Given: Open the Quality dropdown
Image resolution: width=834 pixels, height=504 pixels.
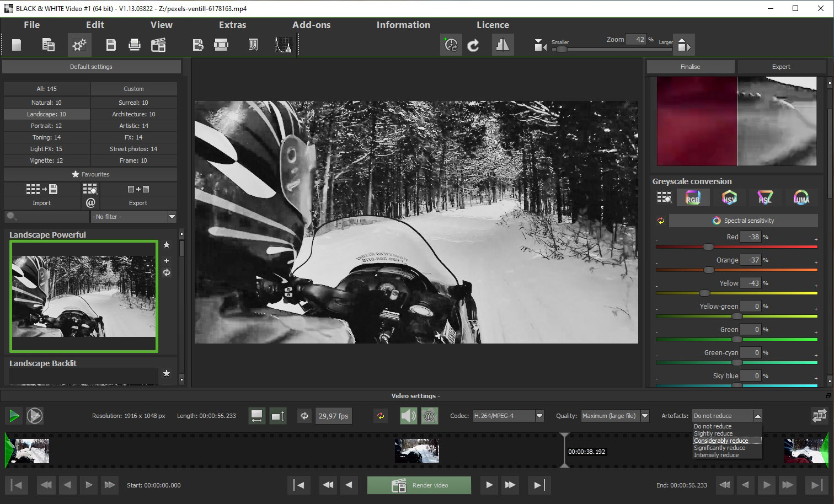Looking at the screenshot, I should click(645, 416).
